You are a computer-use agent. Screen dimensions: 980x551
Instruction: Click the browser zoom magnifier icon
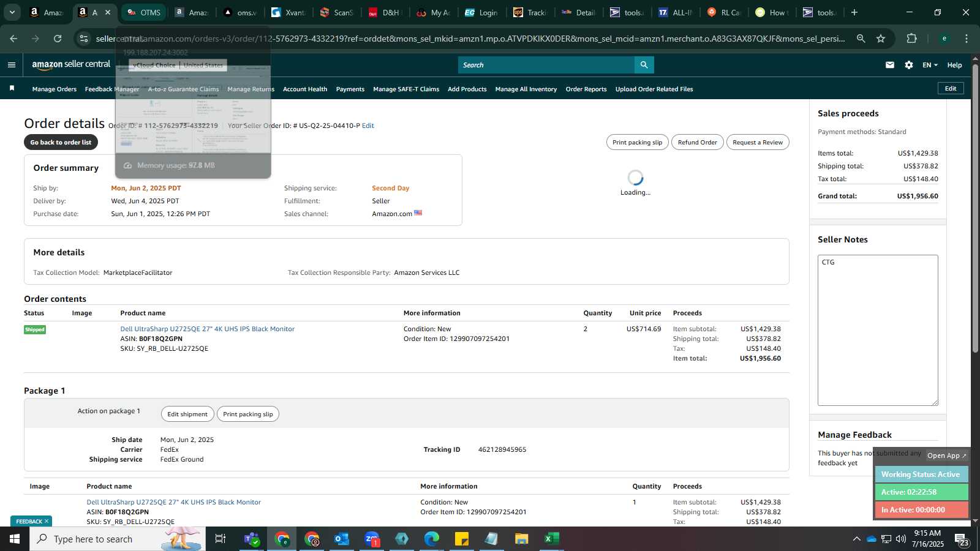(x=861, y=39)
